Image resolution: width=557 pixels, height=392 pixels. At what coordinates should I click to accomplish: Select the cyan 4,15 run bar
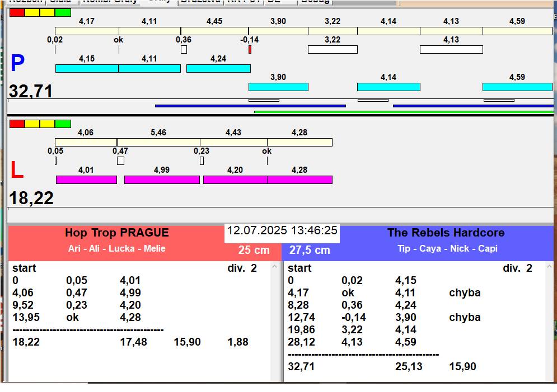(87, 68)
